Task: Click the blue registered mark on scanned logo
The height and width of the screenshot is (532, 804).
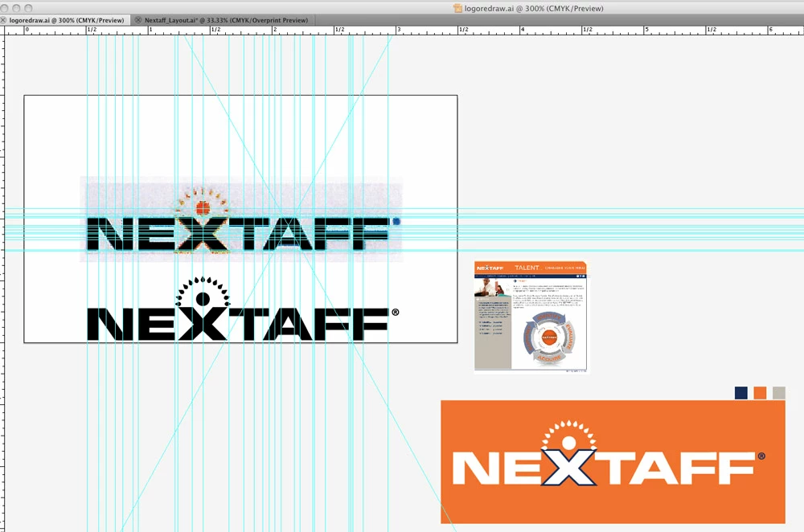Action: point(396,222)
